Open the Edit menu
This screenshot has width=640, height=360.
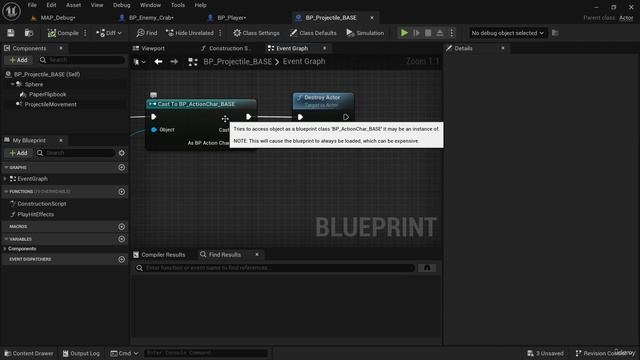click(51, 5)
